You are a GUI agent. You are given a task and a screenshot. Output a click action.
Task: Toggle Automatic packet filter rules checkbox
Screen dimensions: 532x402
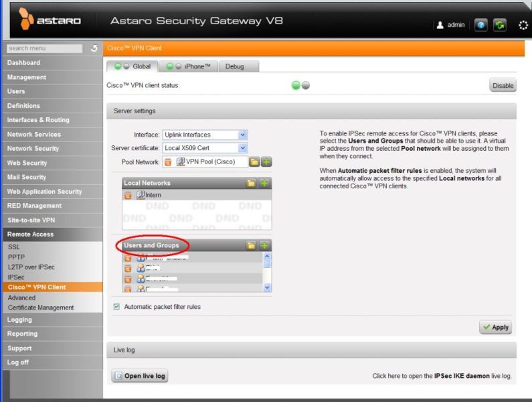(x=116, y=306)
